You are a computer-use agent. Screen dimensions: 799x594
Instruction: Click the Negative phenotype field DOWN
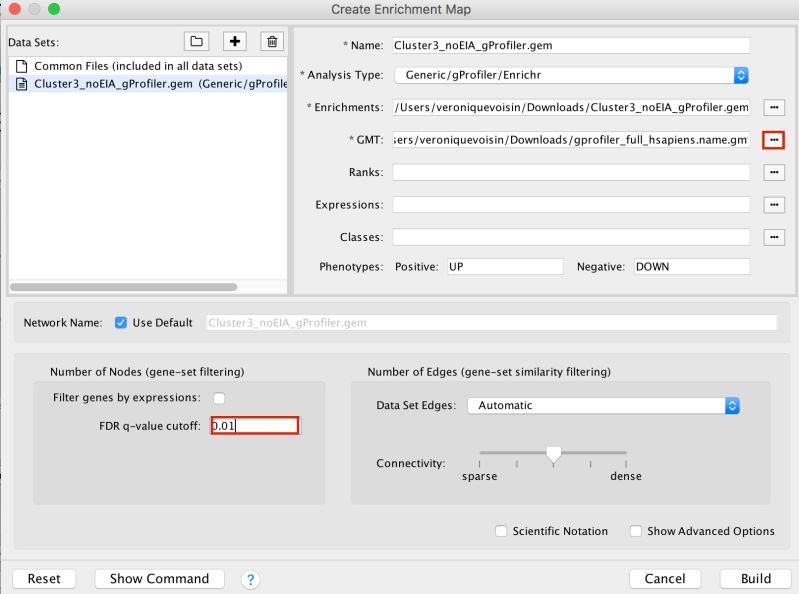(692, 266)
